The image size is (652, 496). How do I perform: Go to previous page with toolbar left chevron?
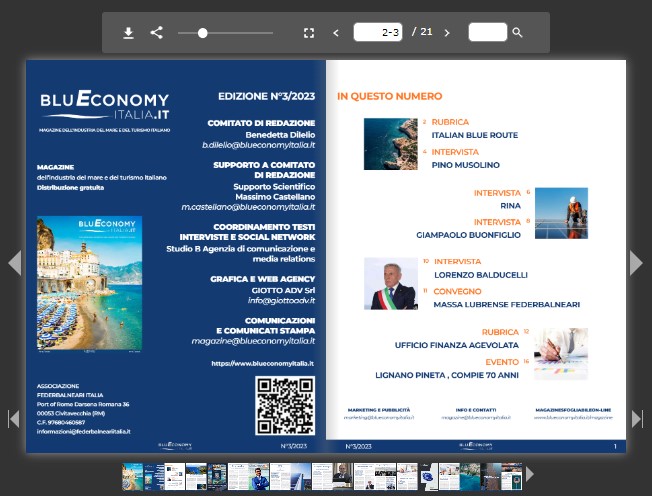[x=336, y=33]
